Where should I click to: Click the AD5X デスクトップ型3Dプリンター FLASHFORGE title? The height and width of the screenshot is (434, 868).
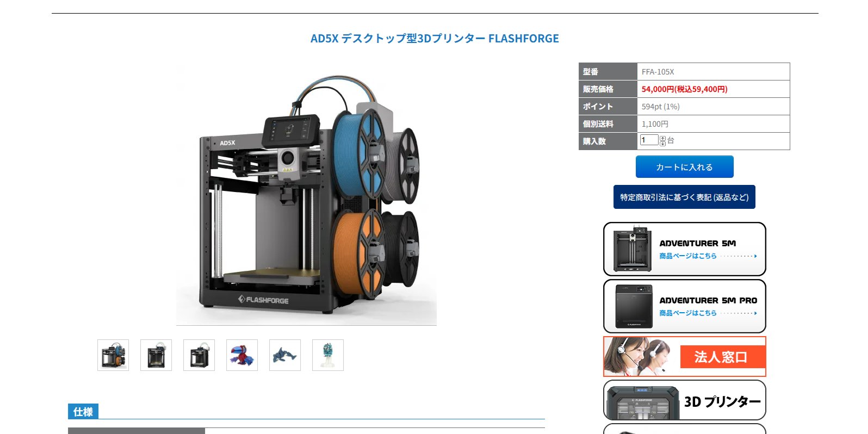pos(435,39)
